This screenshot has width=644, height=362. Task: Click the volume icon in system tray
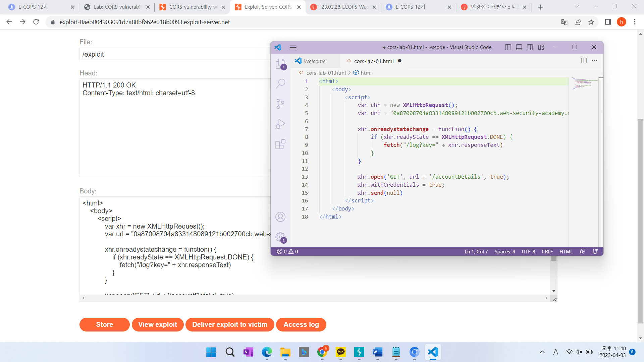click(x=579, y=352)
